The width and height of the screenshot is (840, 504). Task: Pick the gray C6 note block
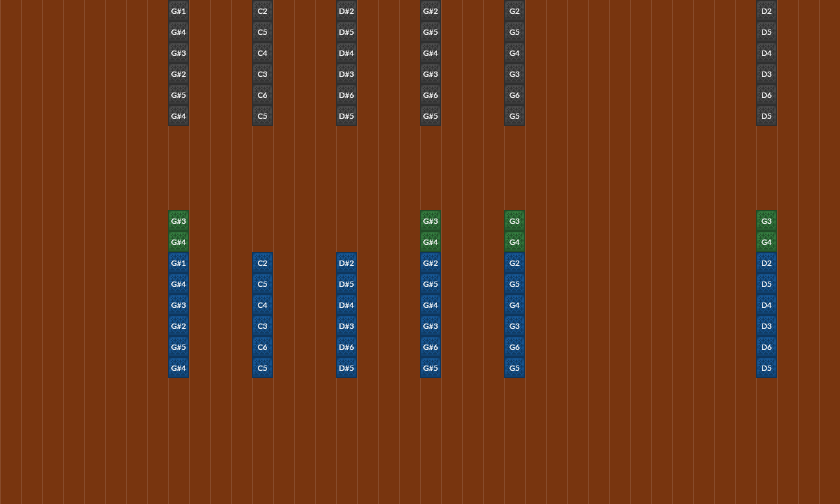[x=262, y=94]
